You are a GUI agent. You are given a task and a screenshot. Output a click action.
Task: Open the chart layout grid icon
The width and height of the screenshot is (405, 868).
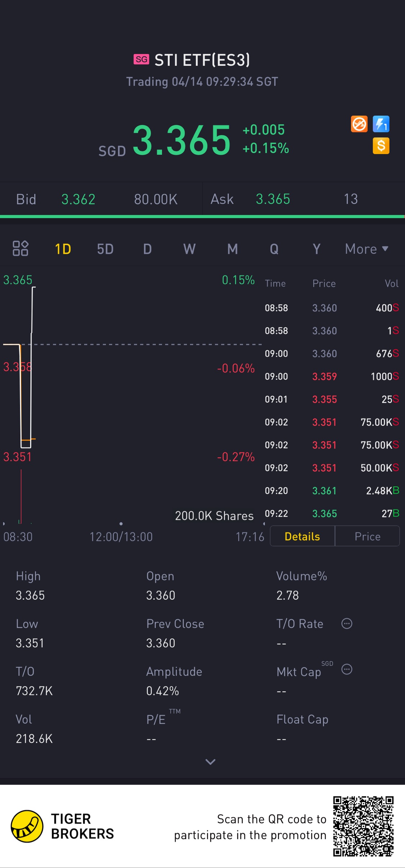click(x=21, y=248)
